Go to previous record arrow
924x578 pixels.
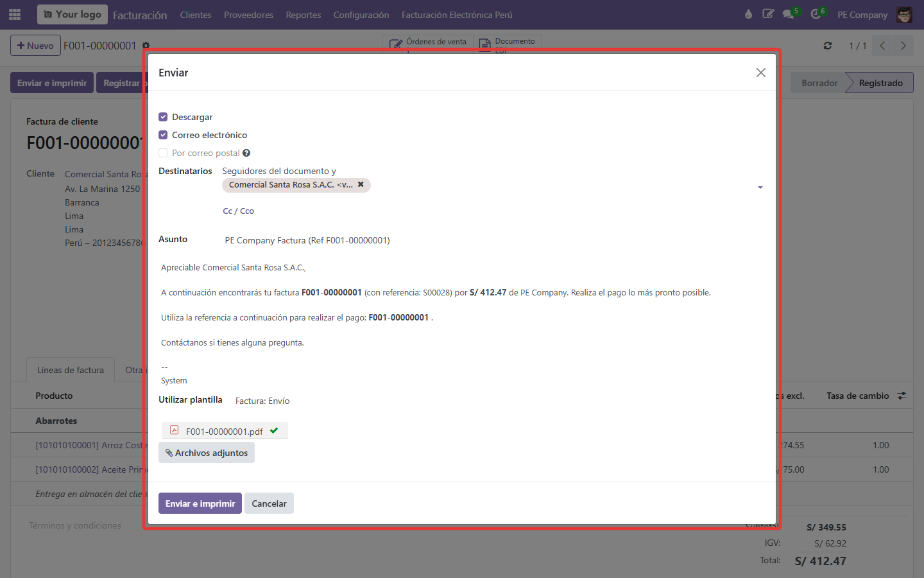(x=882, y=46)
